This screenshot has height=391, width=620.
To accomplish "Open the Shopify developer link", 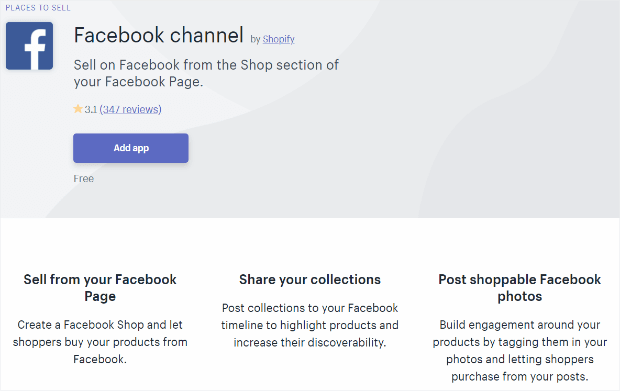I will point(278,39).
